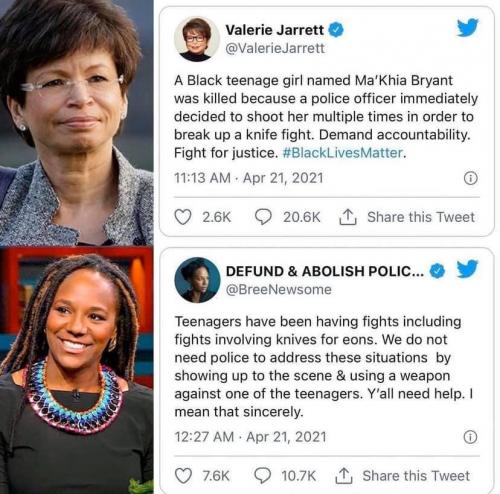Open the 11:13 AM · Apr 21, 2021 timestamp

[249, 178]
